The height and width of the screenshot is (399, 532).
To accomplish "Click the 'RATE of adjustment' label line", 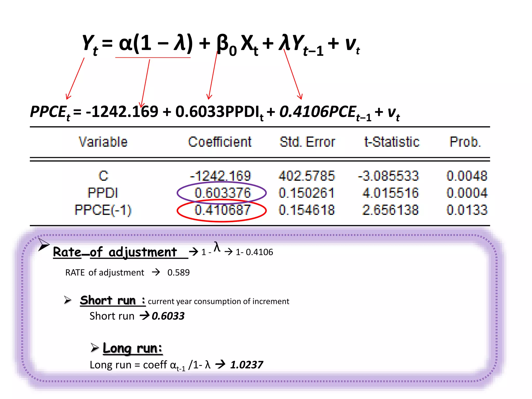I will [104, 272].
